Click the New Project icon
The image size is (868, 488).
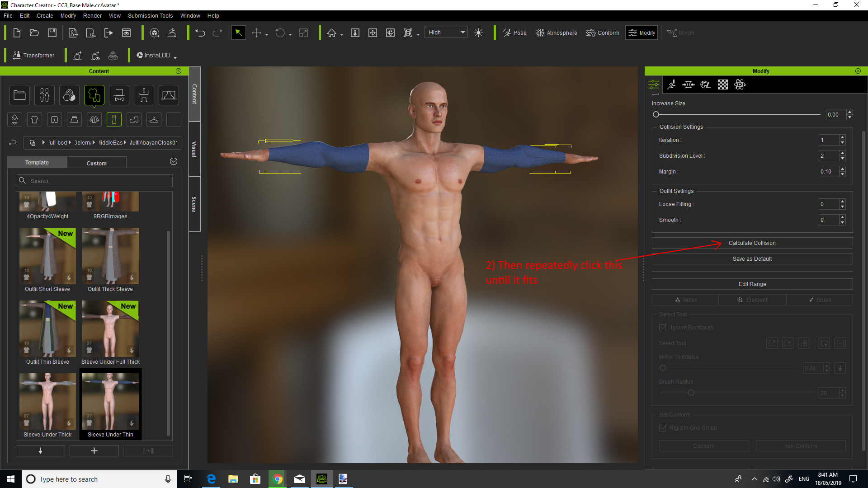coord(17,33)
